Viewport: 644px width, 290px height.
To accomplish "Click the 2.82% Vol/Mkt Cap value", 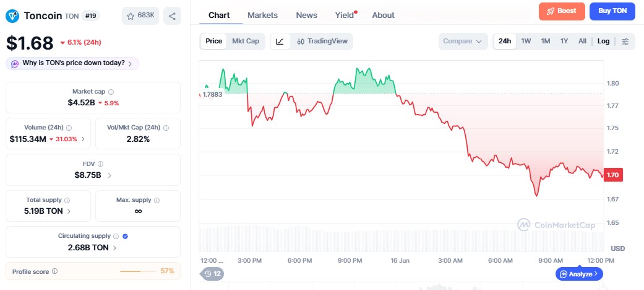I will pos(138,139).
